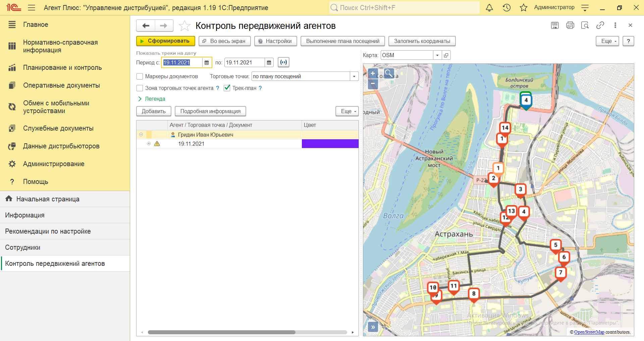Viewport: 644px width, 341px height.
Task: Enable the Зона торговых точек агента checkbox
Action: 140,88
